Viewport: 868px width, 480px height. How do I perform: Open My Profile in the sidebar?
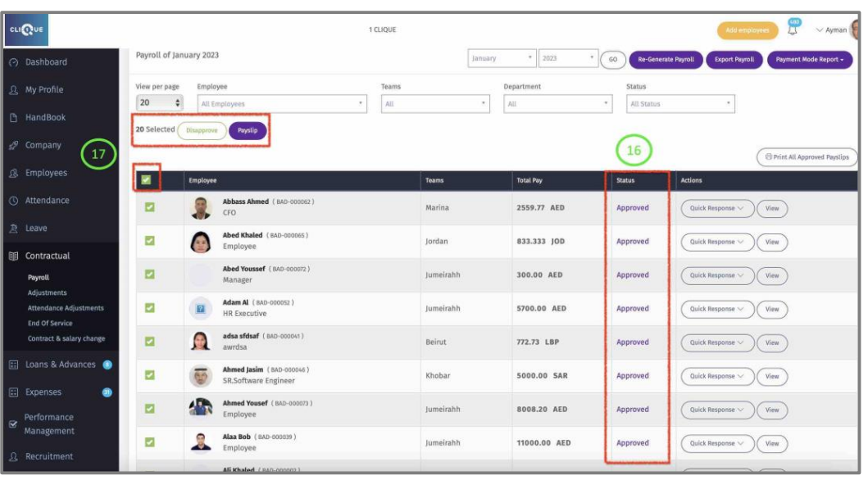click(43, 90)
